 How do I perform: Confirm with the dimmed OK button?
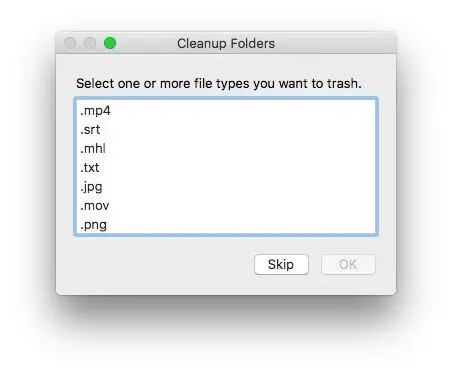pyautogui.click(x=348, y=264)
